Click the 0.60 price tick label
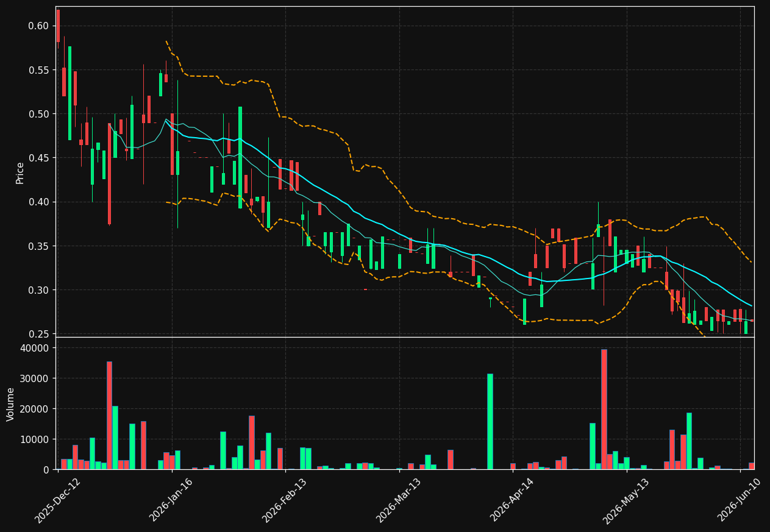The image size is (770, 532). pos(38,26)
